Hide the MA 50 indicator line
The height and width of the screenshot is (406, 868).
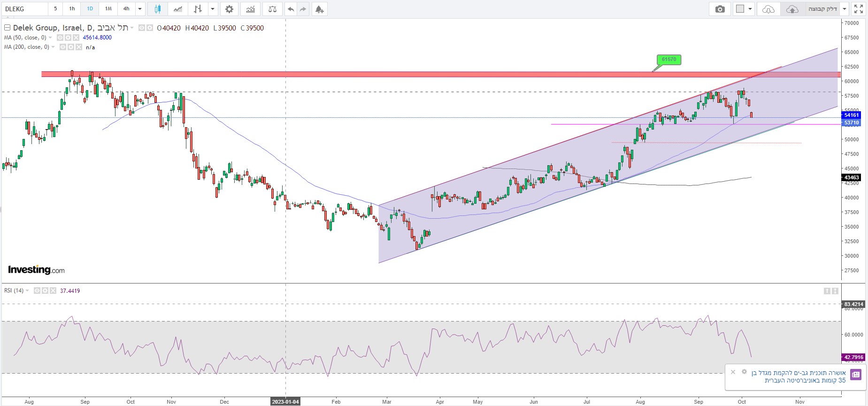(x=60, y=38)
